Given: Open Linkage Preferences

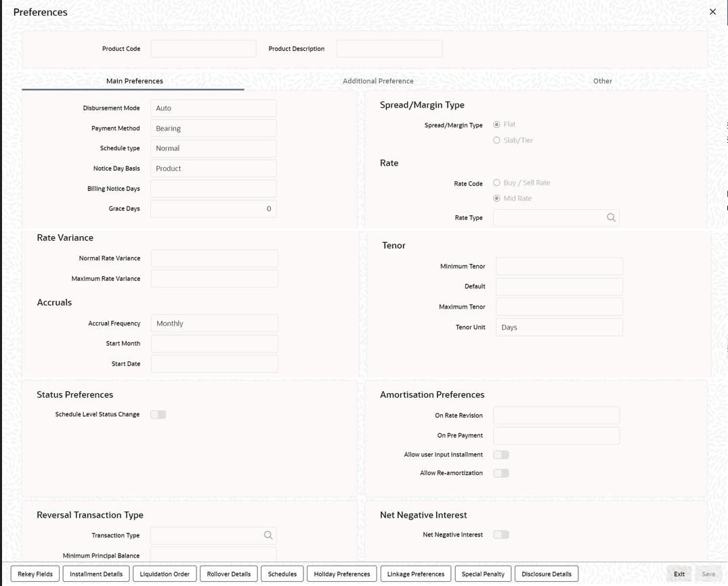Looking at the screenshot, I should pyautogui.click(x=416, y=574).
